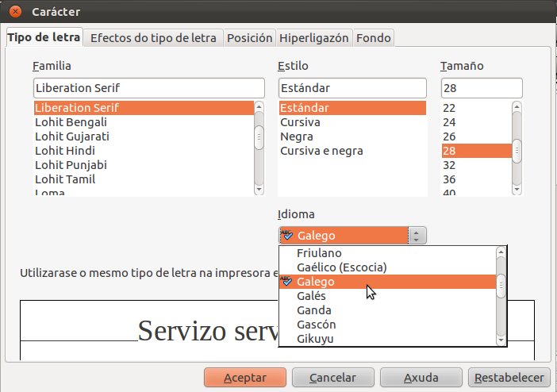Select Lohit Hindi font

click(144, 151)
